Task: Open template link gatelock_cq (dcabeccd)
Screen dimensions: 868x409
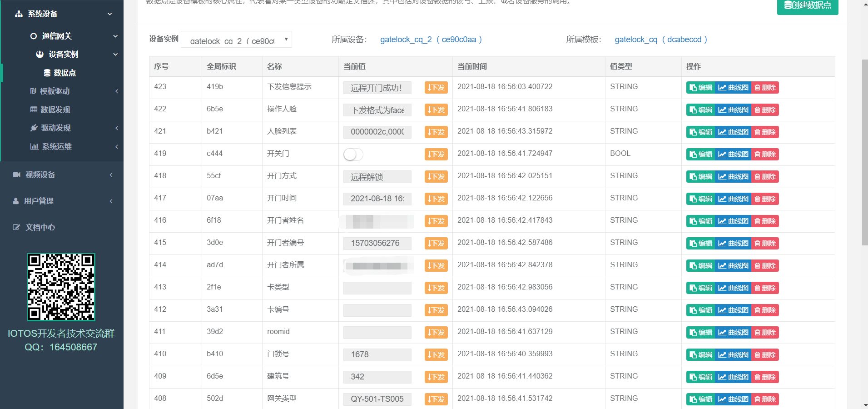Action: coord(661,40)
